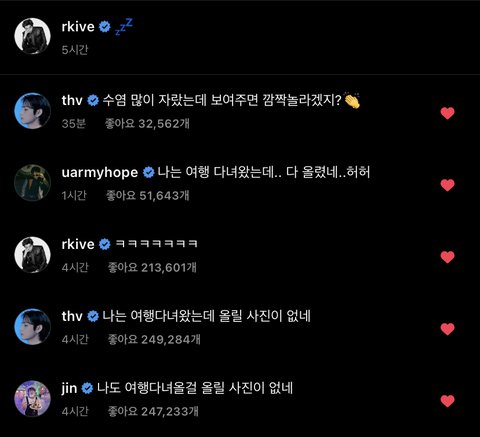Open rkive's avatar on 4시간 comment

point(32,255)
